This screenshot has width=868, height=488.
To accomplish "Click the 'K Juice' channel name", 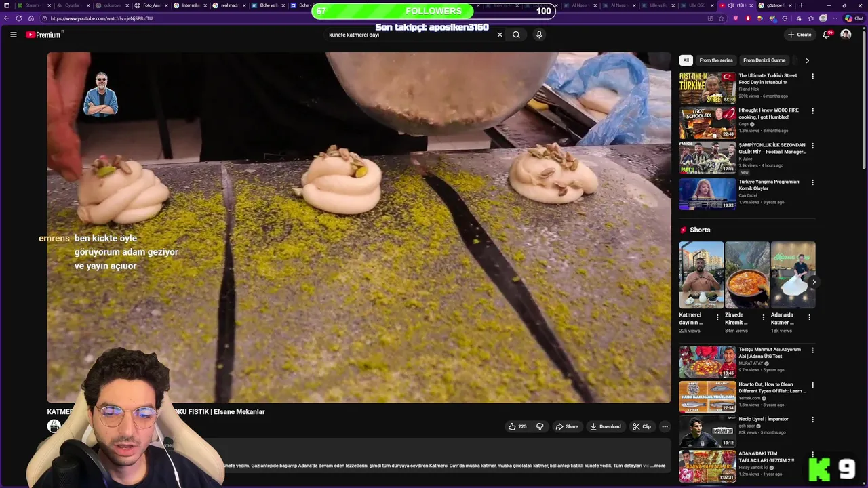I will (747, 159).
